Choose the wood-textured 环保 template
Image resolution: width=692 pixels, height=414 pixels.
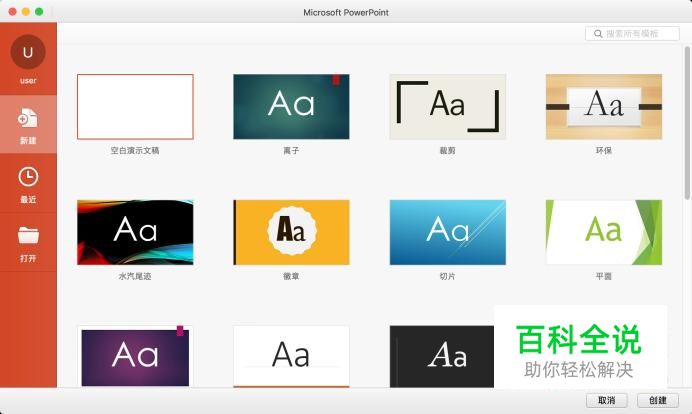(604, 107)
